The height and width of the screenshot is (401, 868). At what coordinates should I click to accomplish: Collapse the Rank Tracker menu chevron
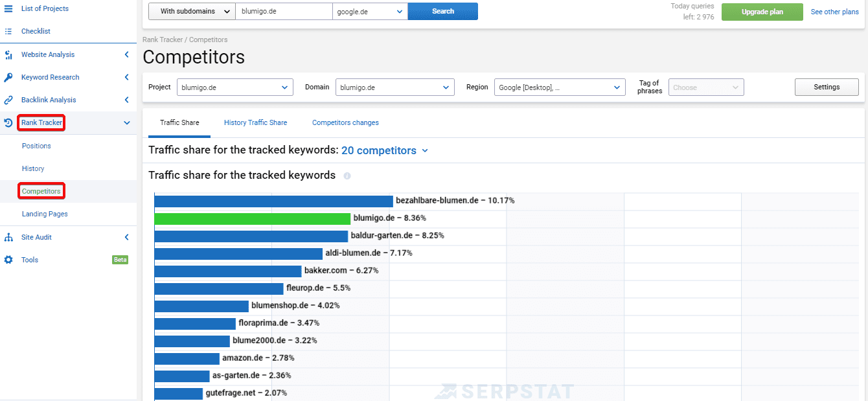[x=127, y=122]
